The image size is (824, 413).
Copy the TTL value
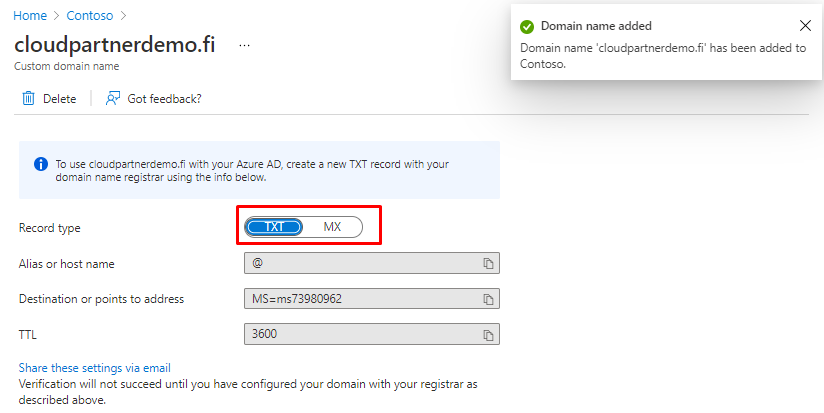tap(489, 335)
